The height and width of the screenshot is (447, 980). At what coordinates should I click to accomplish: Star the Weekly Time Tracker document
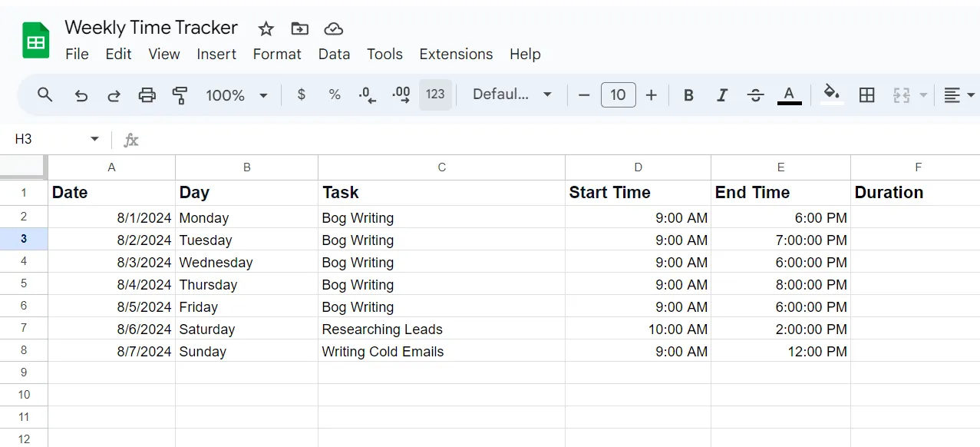(266, 28)
